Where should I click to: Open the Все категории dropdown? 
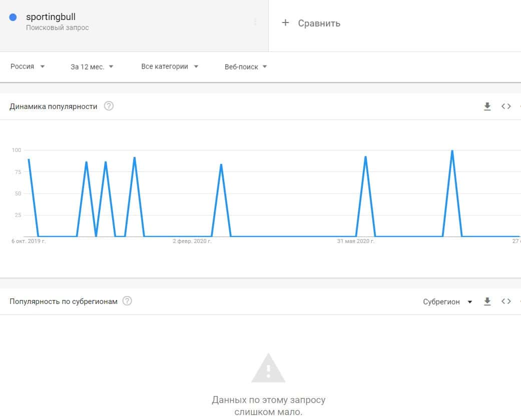pyautogui.click(x=170, y=66)
